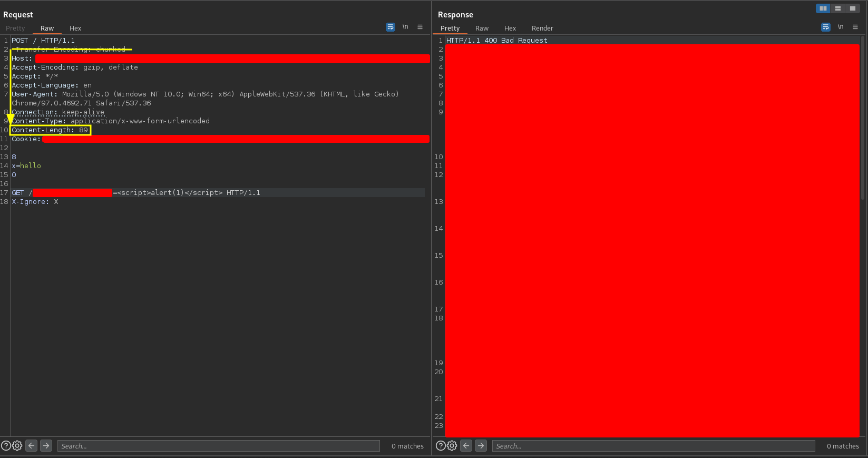Open the Hex tab in Response panel
This screenshot has height=458, width=868.
tap(510, 28)
